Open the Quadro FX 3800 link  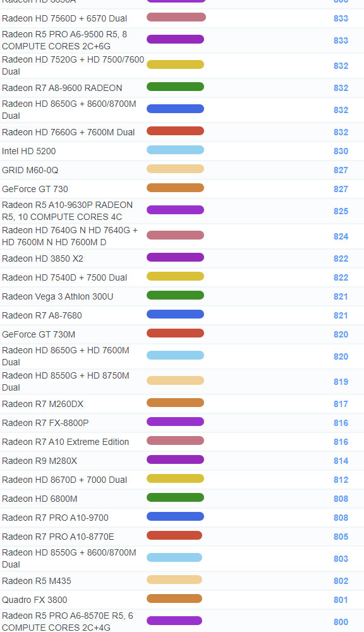tap(35, 600)
